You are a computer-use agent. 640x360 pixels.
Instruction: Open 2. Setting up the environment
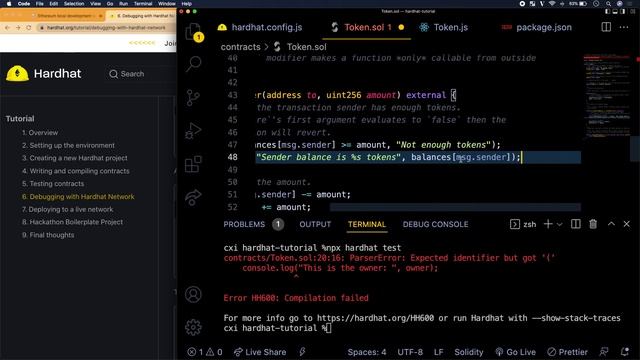click(68, 145)
